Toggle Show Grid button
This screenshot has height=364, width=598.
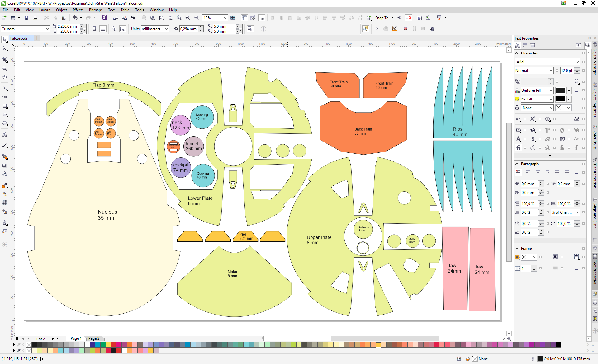253,18
